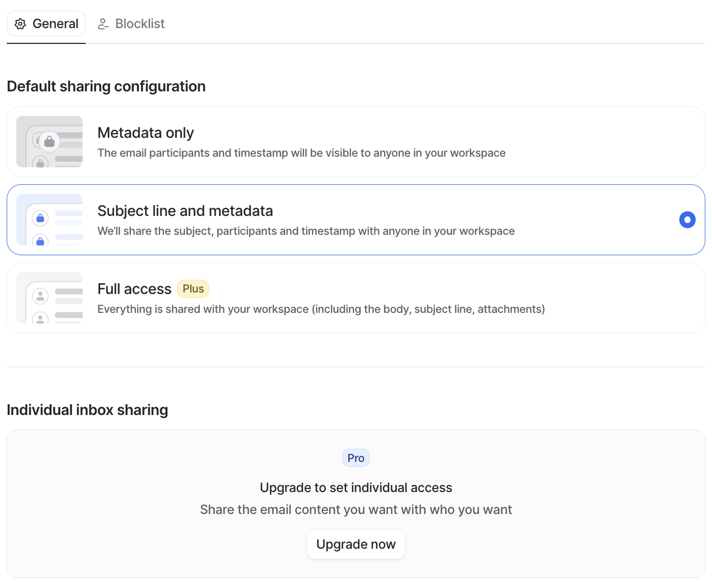The width and height of the screenshot is (712, 588).
Task: Click the blue Pro badge
Action: coord(355,458)
